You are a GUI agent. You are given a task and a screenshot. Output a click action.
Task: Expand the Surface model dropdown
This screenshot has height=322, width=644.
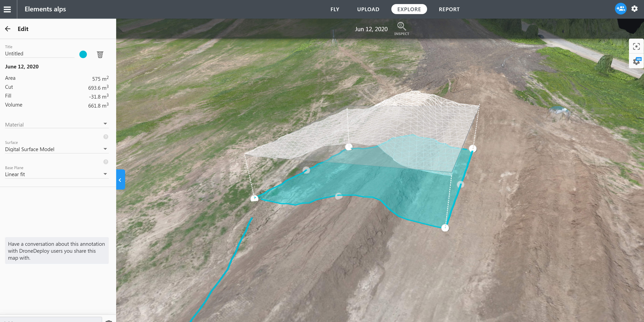pyautogui.click(x=105, y=149)
